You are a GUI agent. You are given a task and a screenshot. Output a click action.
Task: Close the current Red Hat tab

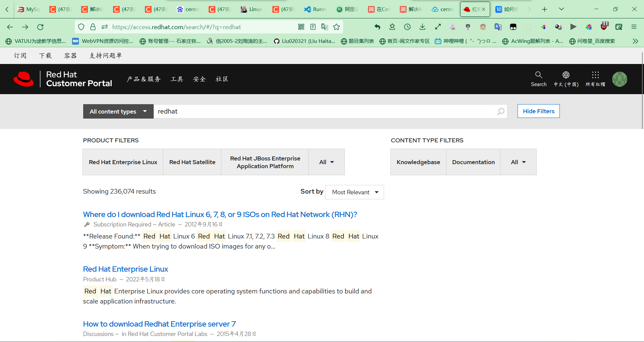point(483,9)
